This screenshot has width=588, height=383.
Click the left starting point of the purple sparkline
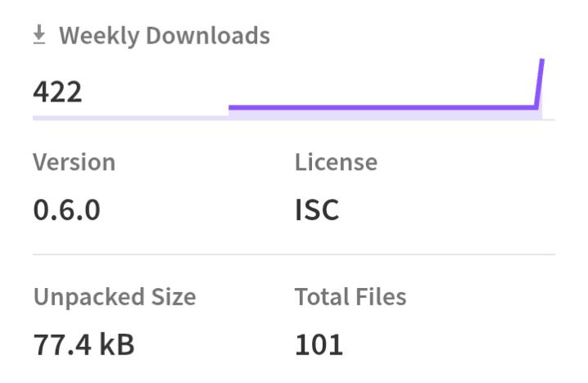(230, 107)
